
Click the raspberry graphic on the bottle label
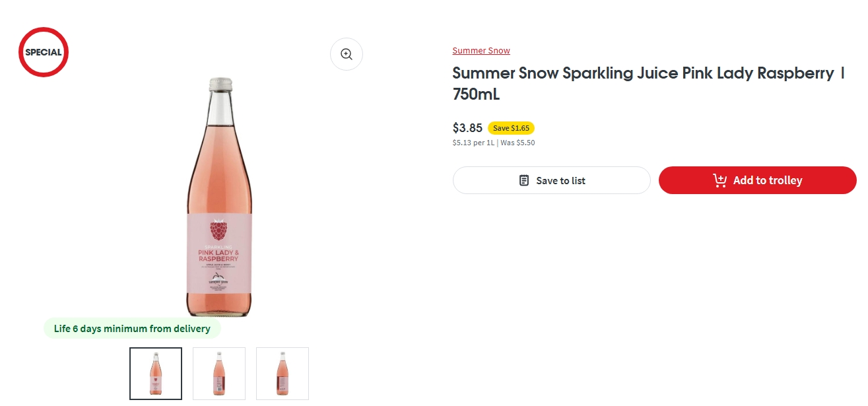tap(219, 231)
